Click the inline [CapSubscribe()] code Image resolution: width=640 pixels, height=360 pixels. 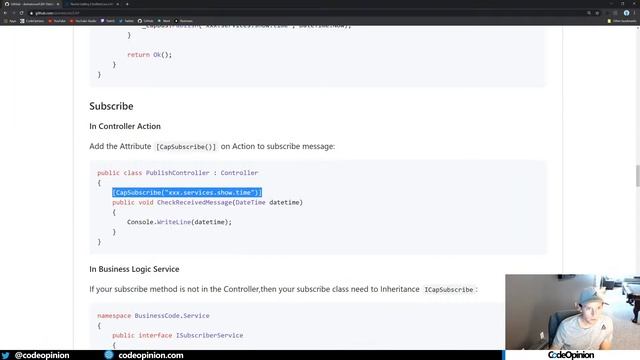[186, 147]
